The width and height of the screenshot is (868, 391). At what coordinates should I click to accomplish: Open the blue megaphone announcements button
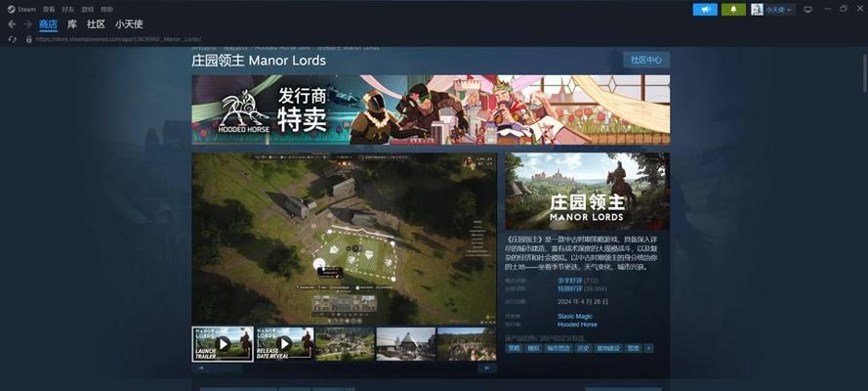[x=705, y=10]
